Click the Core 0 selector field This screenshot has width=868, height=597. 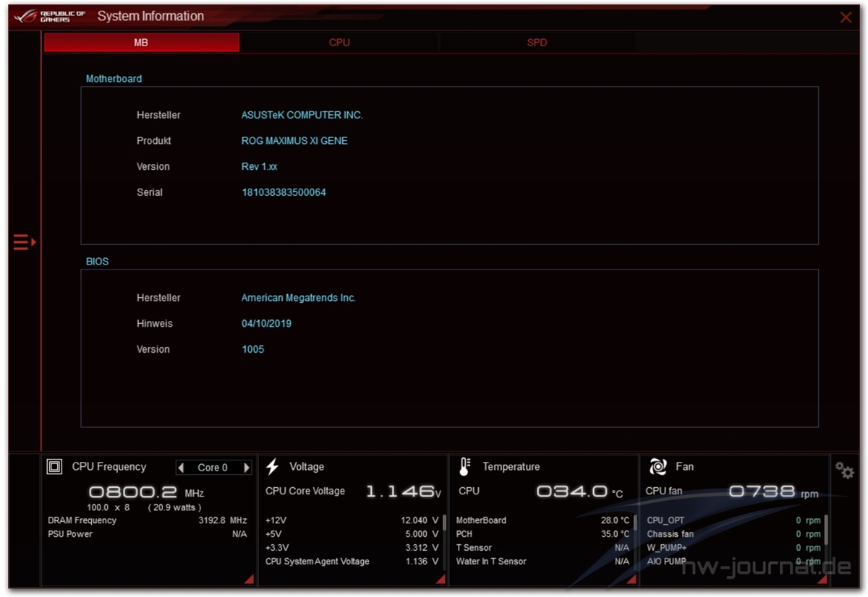coord(213,468)
